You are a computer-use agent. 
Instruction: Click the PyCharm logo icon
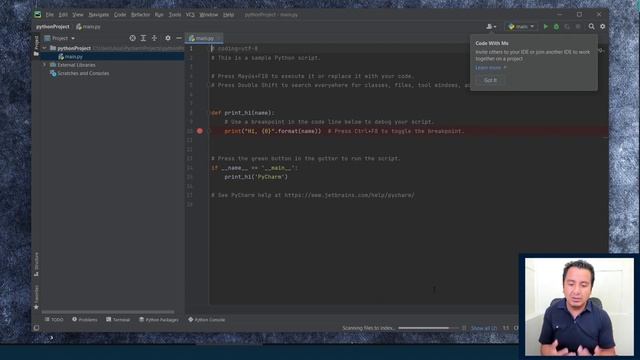click(38, 15)
